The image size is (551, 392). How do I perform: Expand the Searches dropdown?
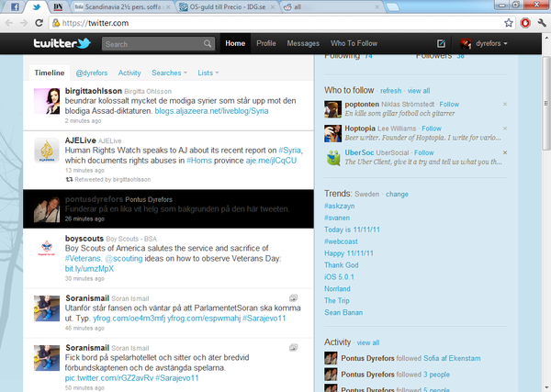pyautogui.click(x=169, y=73)
